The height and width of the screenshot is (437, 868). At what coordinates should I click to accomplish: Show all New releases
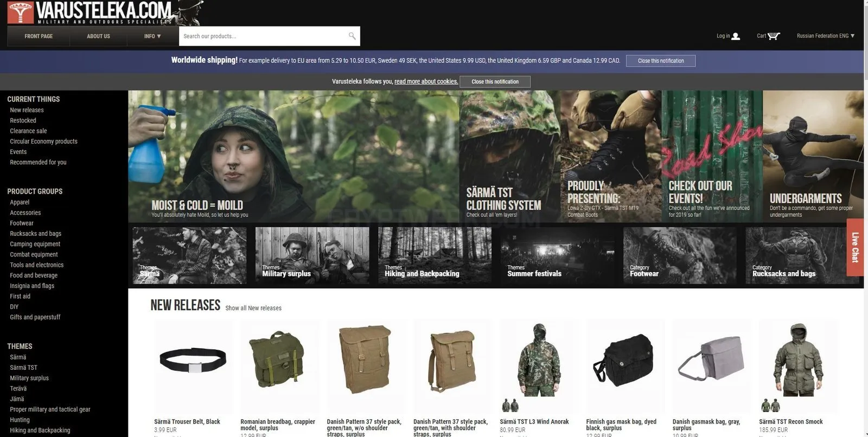click(x=253, y=308)
